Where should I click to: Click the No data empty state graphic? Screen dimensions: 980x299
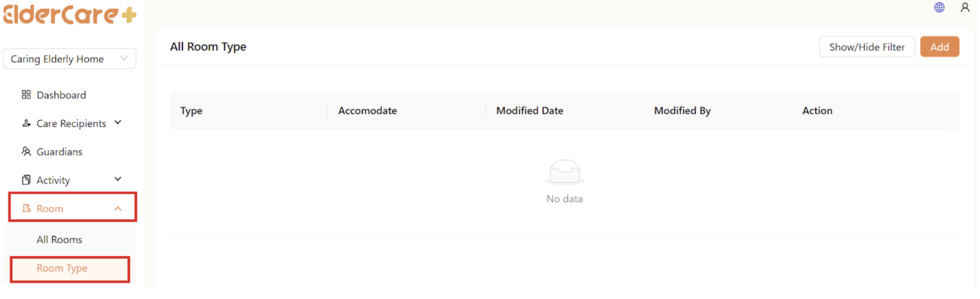coord(564,172)
